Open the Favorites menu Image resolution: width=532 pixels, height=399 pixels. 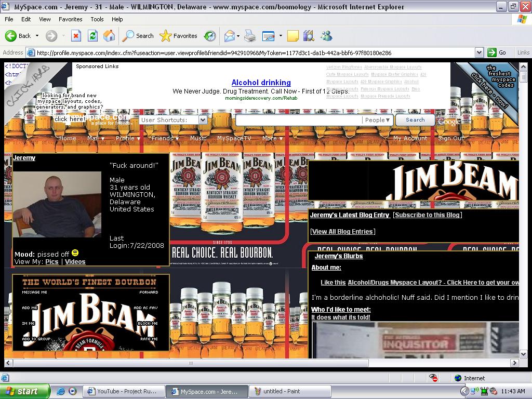pos(70,19)
